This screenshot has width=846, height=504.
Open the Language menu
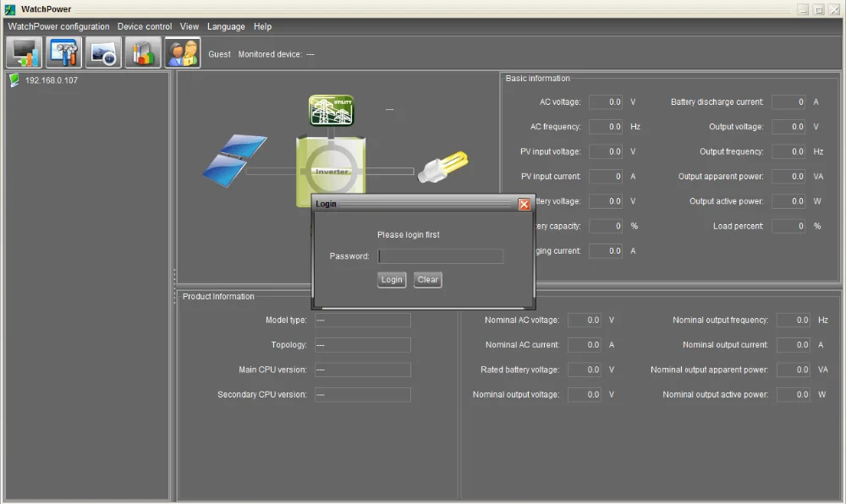(226, 26)
